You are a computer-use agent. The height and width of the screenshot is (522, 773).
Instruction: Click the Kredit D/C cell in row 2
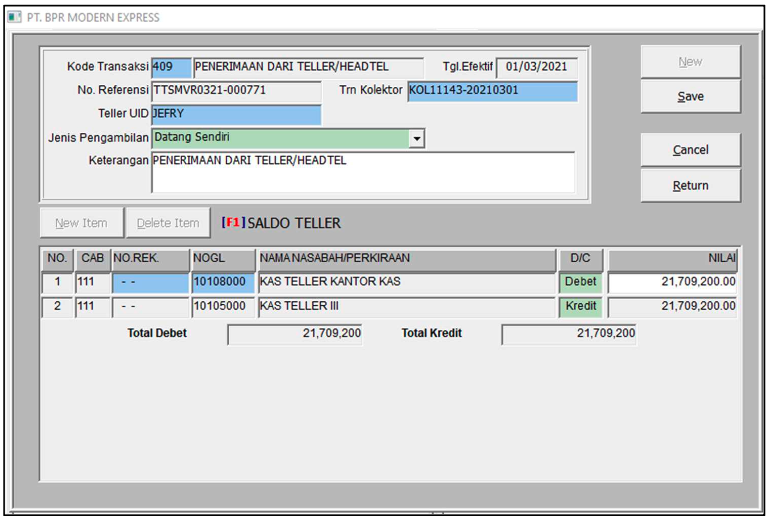580,306
